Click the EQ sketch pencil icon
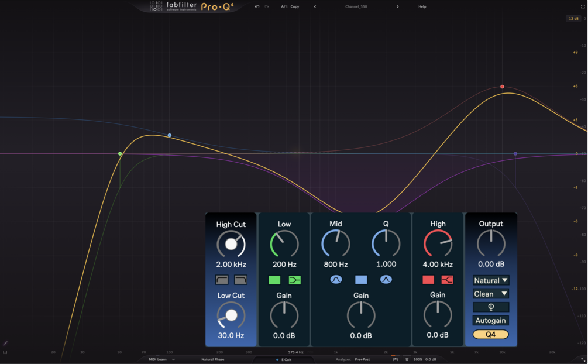Viewport: 588px width, 364px height. 5,343
